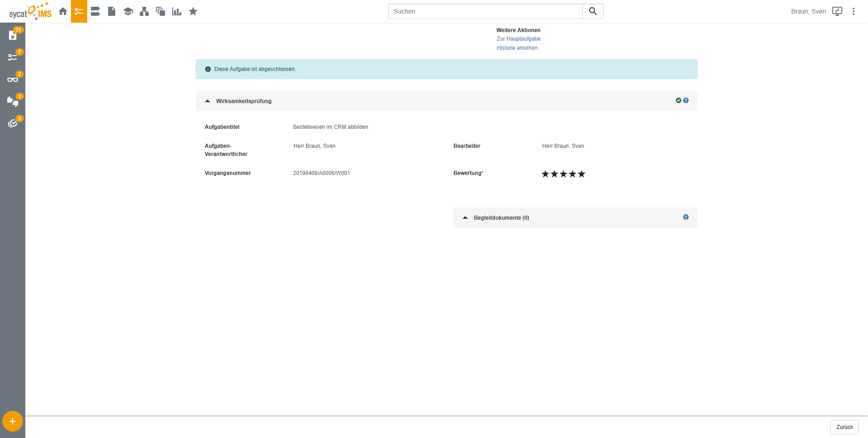Image resolution: width=868 pixels, height=438 pixels.
Task: Open the graduation cap training icon
Action: click(128, 11)
